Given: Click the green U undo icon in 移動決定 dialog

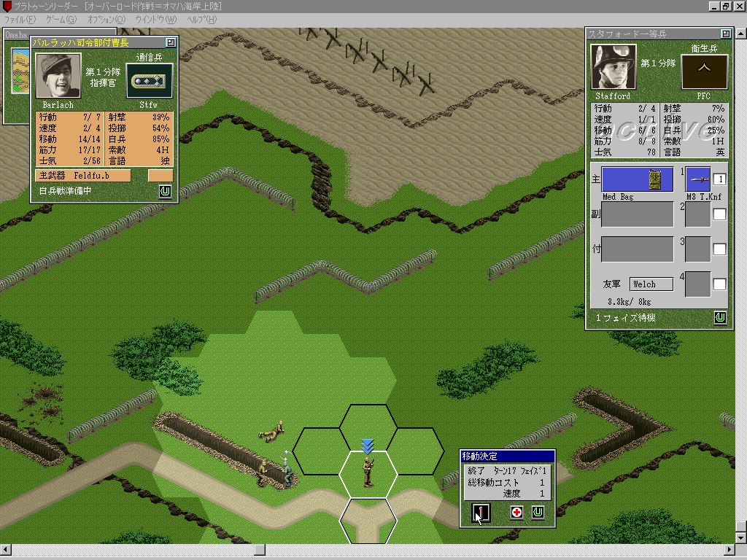Looking at the screenshot, I should 538,513.
